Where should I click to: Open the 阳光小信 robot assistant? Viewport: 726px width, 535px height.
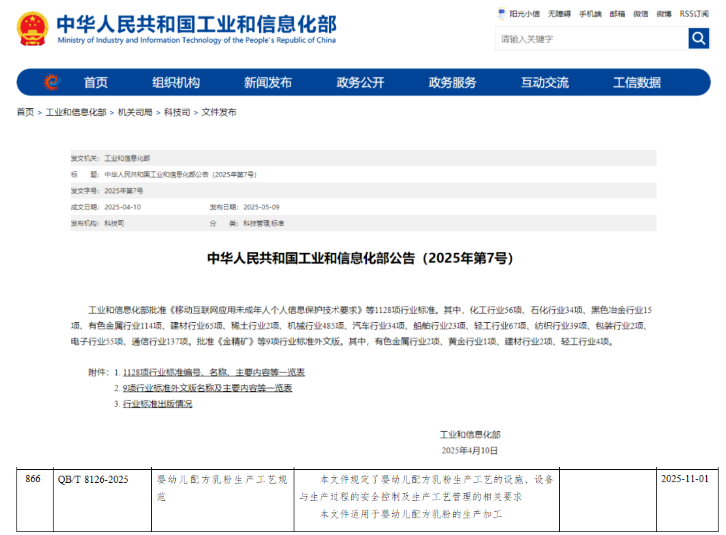tap(519, 14)
